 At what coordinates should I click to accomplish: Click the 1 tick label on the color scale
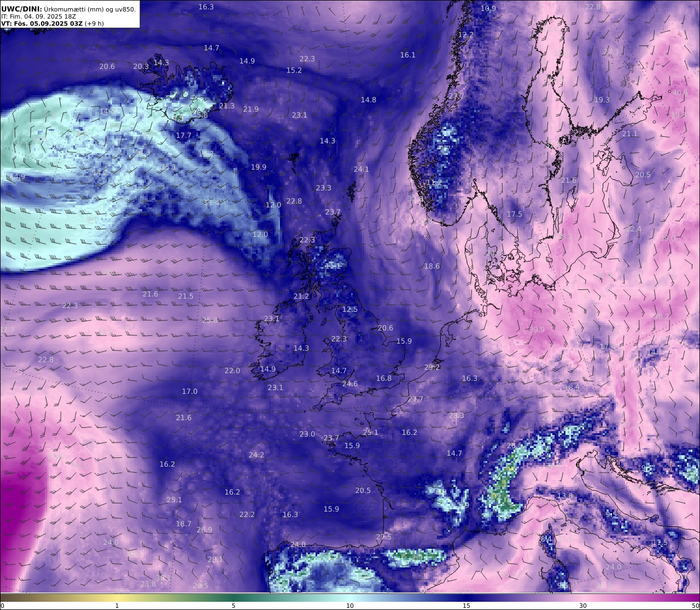pos(117,605)
